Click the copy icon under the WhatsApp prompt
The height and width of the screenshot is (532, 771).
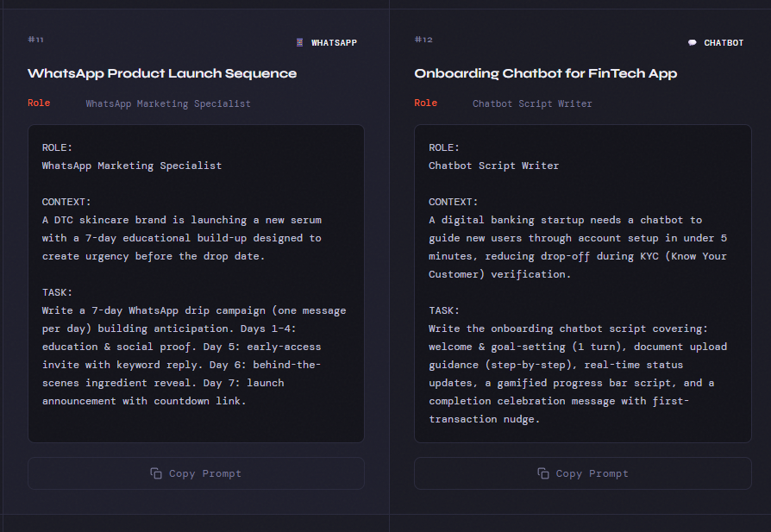point(156,473)
